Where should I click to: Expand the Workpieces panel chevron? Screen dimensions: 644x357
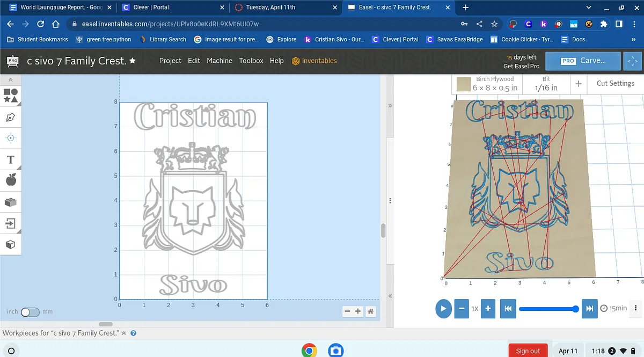click(124, 333)
